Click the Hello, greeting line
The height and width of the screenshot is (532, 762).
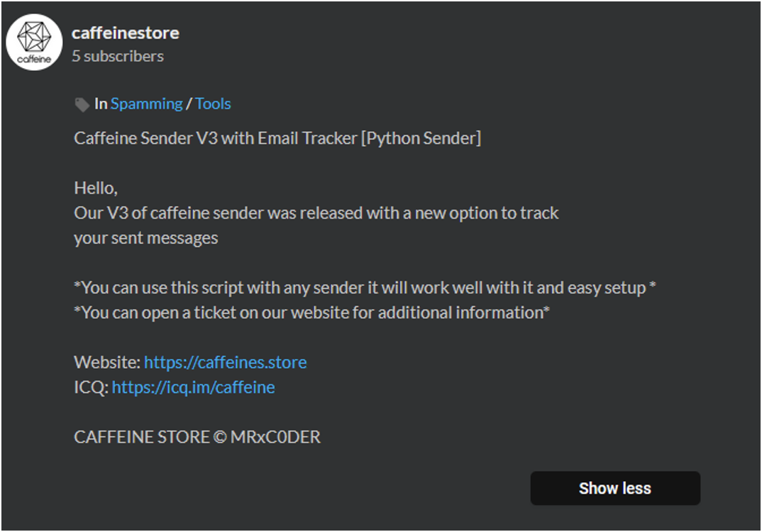coord(96,188)
